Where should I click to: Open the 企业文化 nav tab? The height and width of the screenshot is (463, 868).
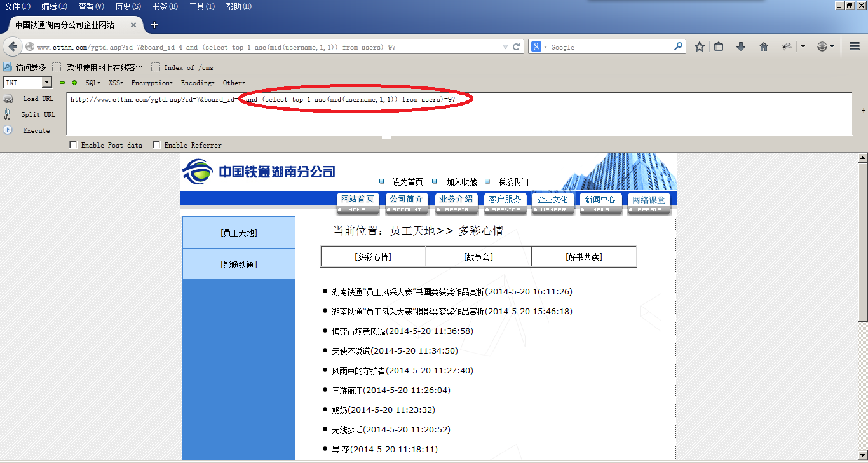coord(553,203)
